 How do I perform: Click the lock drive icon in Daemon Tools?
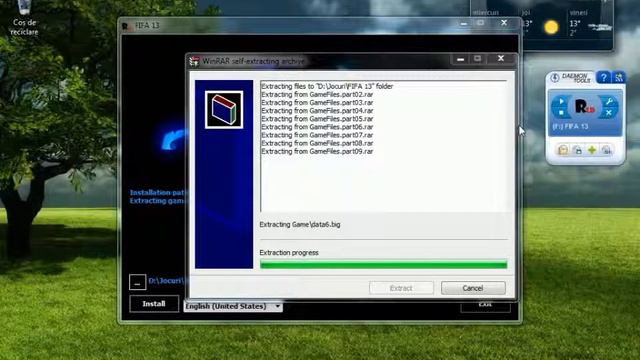click(578, 150)
